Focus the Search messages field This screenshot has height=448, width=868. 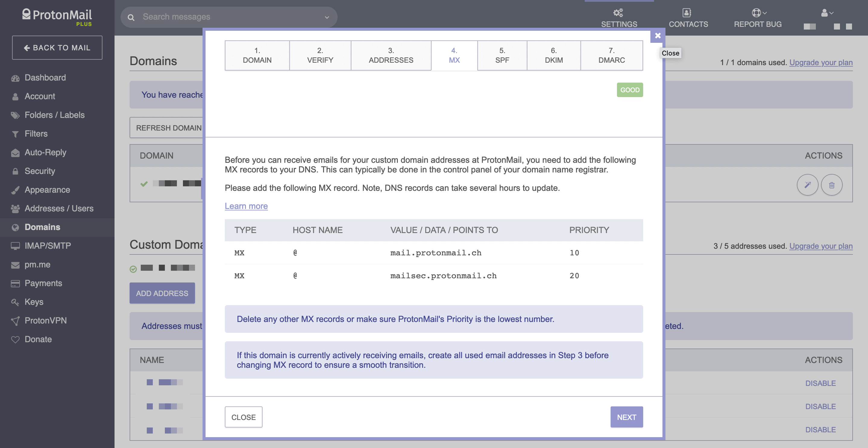(229, 17)
